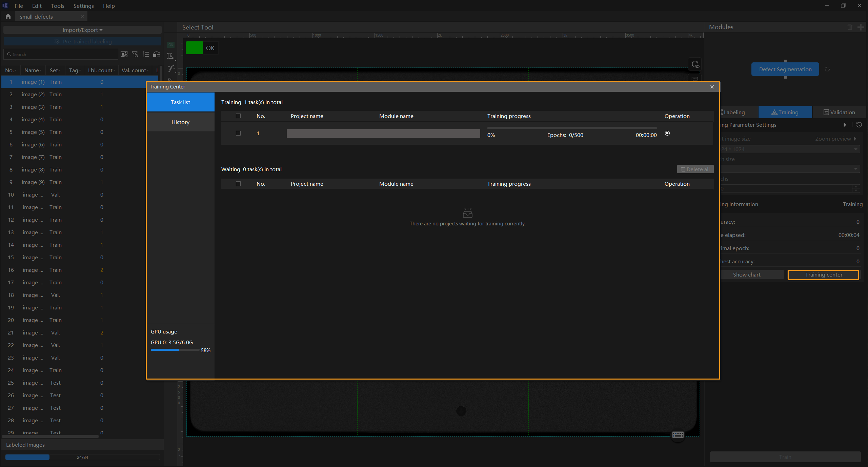Expand the Zoom preview arrow
This screenshot has height=467, width=868.
pos(855,139)
